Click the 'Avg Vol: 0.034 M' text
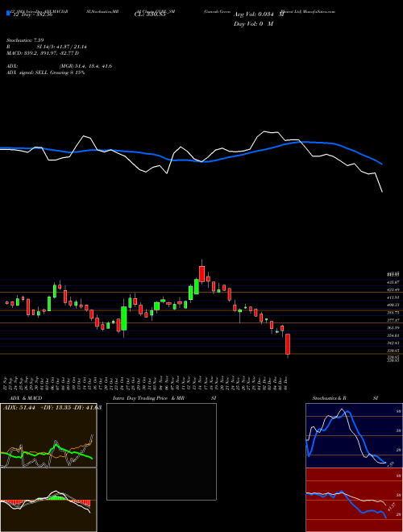 [259, 15]
